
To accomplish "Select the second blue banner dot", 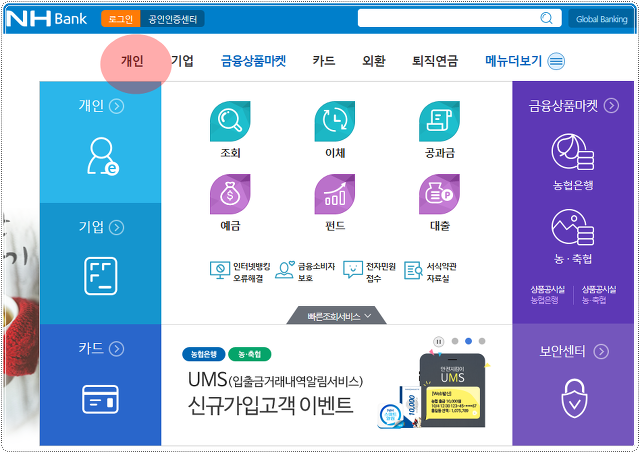I will pyautogui.click(x=468, y=341).
